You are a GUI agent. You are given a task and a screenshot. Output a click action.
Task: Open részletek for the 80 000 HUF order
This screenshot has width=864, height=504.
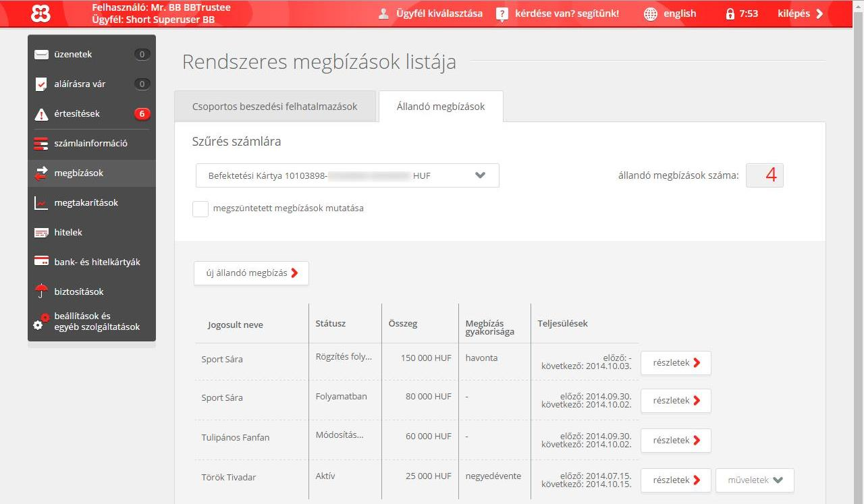(x=676, y=401)
